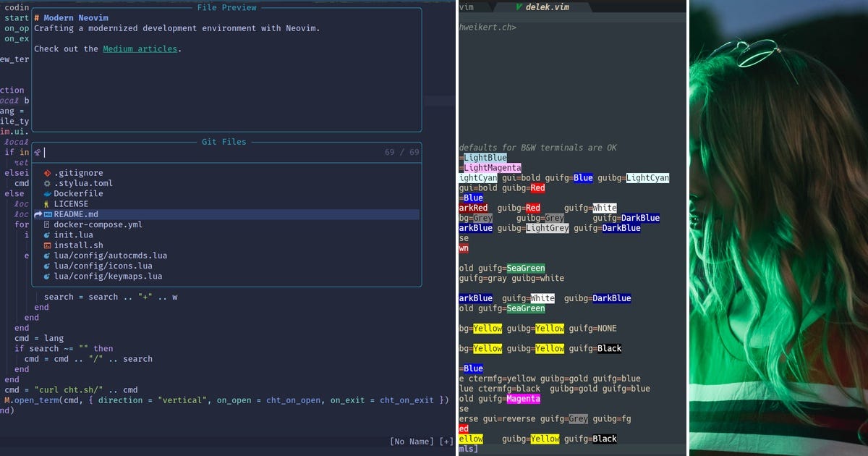
Task: Open the Medium articles link
Action: [x=140, y=48]
